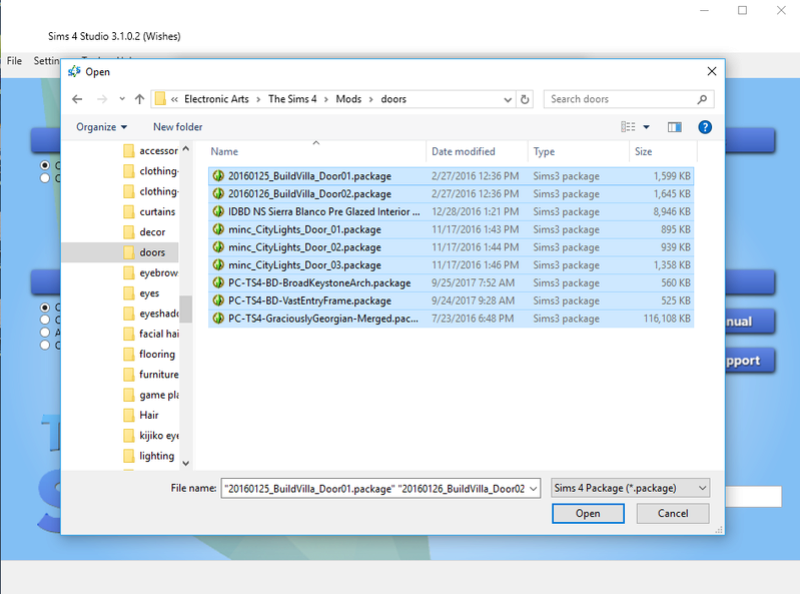800x594 pixels.
Task: Open recent locations dropdown arrow
Action: (122, 99)
